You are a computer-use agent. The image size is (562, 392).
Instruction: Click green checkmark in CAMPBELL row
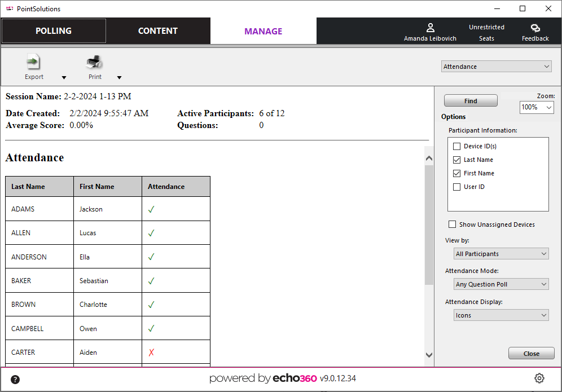click(151, 328)
